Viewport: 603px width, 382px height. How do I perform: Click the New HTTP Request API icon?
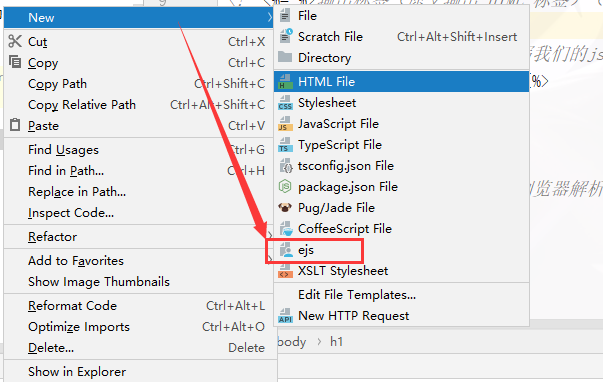pos(285,315)
